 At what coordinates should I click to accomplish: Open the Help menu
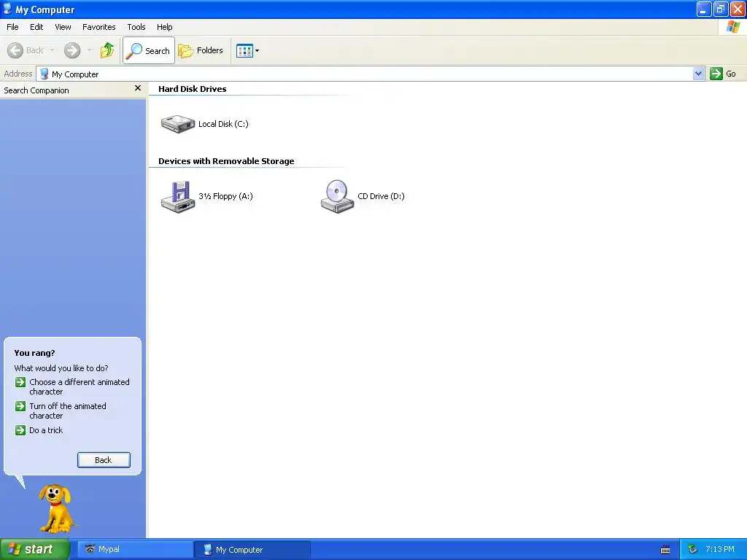164,27
